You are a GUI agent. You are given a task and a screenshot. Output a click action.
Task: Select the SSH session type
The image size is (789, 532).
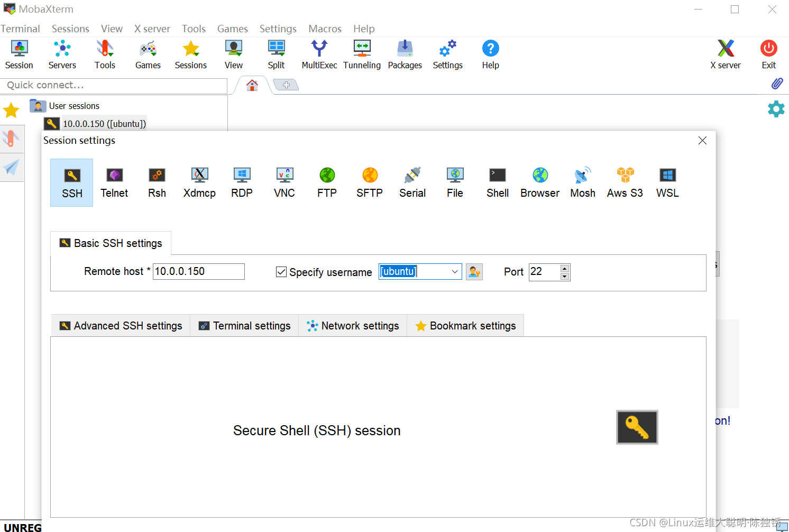coord(72,182)
